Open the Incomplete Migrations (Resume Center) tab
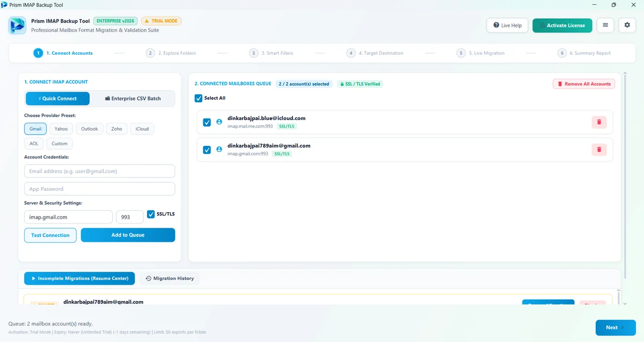Screen dimensions: 644x342 [x=79, y=278]
